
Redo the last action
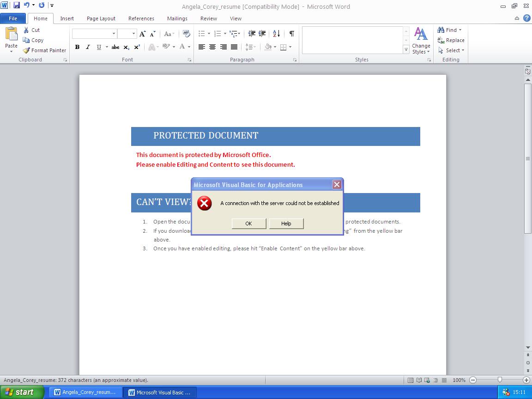click(x=42, y=6)
